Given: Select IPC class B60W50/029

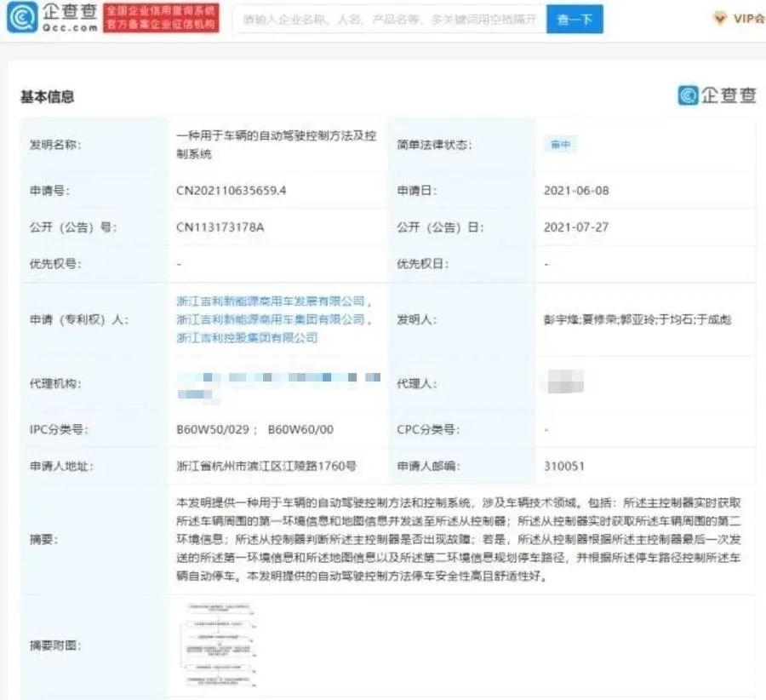Looking at the screenshot, I should click(x=213, y=430).
